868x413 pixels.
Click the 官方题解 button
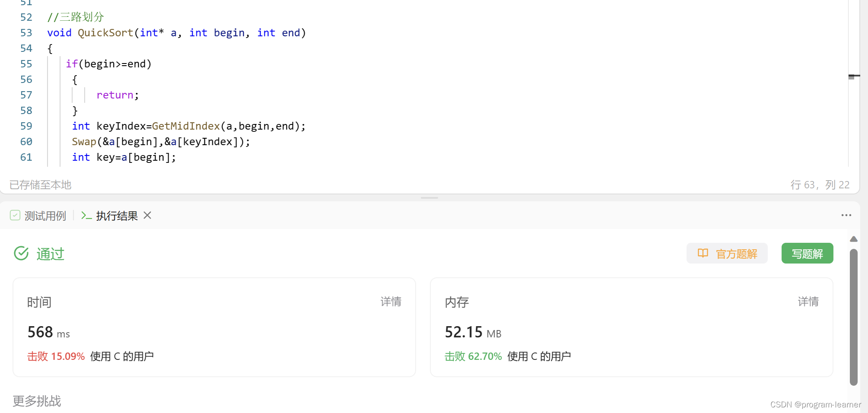[727, 254]
